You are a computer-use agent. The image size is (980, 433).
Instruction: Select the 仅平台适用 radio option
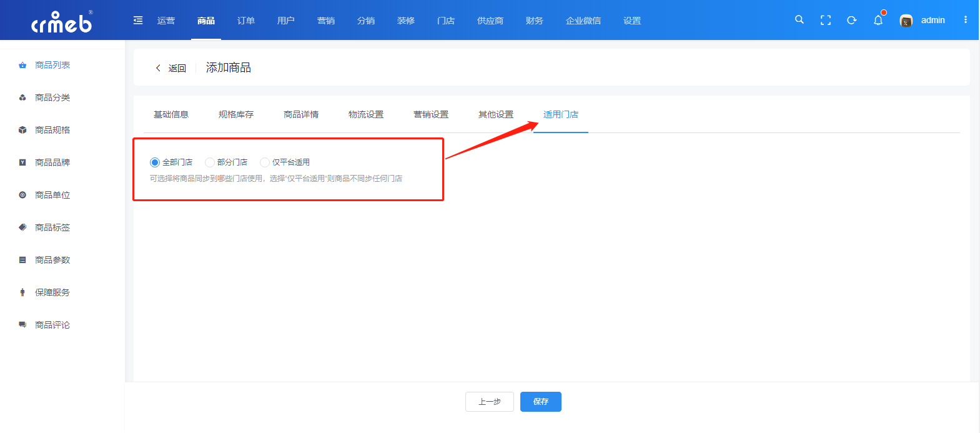click(265, 162)
